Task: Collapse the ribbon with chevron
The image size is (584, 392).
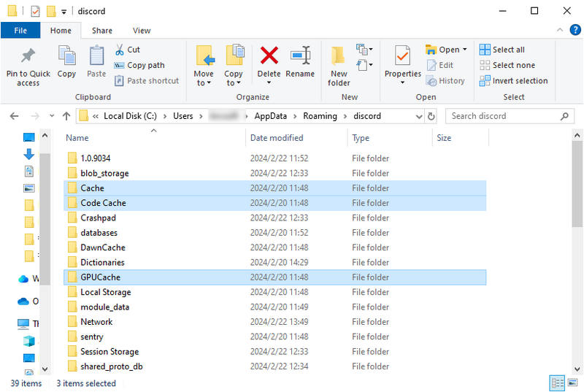Action: [x=560, y=30]
